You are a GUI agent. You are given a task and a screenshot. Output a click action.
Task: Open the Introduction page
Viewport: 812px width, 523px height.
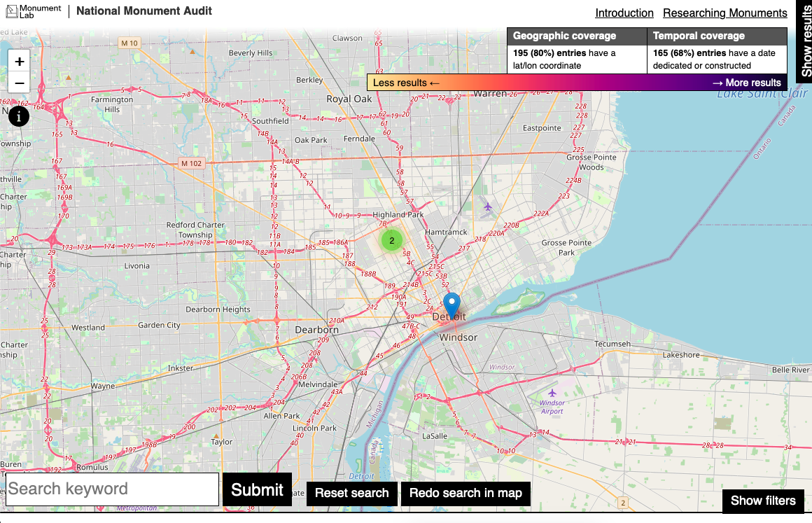click(x=624, y=13)
